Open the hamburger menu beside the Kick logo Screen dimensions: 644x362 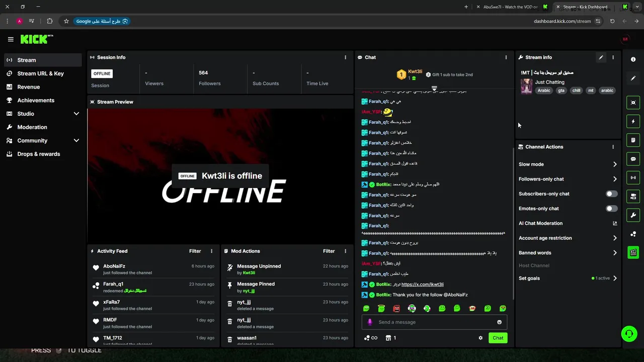tap(11, 39)
